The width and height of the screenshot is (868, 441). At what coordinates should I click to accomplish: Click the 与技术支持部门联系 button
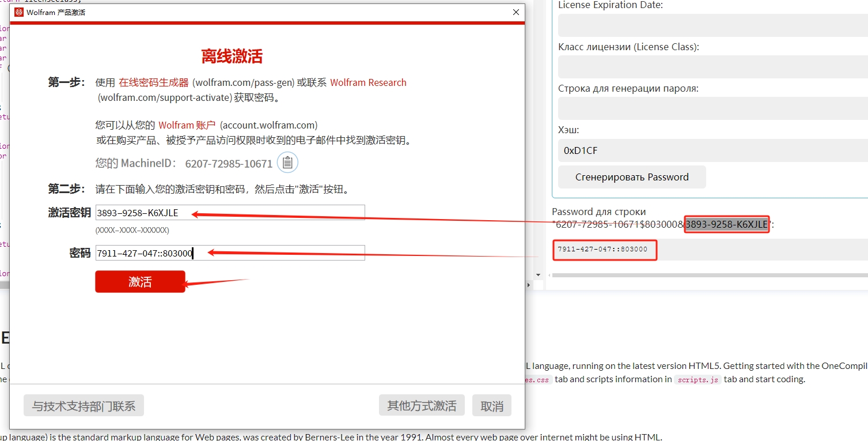tap(83, 405)
